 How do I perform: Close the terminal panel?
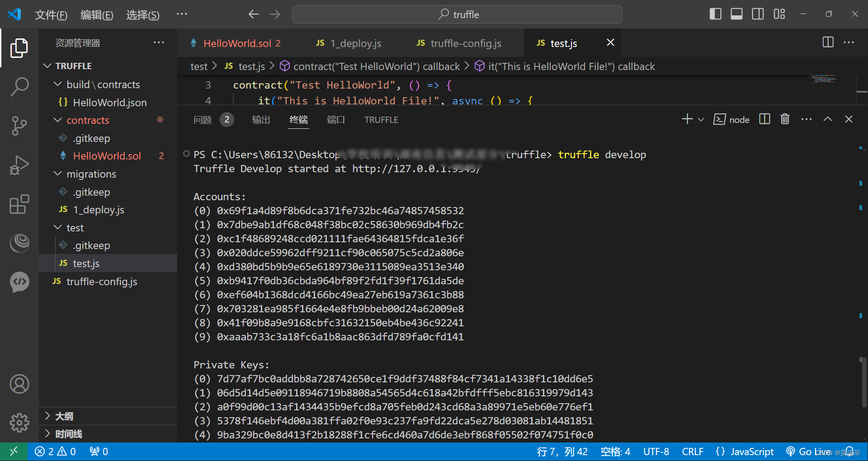coord(849,119)
